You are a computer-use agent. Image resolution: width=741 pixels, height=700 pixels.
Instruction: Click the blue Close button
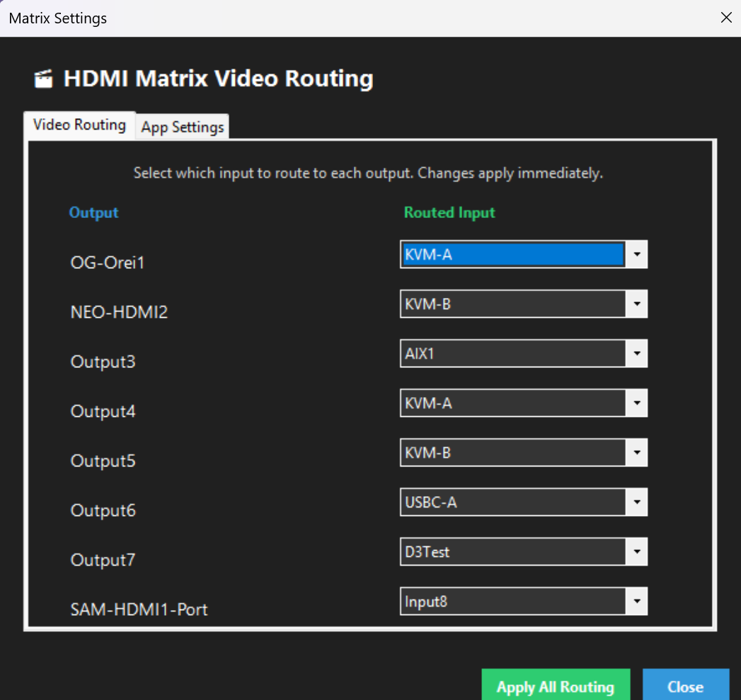[685, 686]
